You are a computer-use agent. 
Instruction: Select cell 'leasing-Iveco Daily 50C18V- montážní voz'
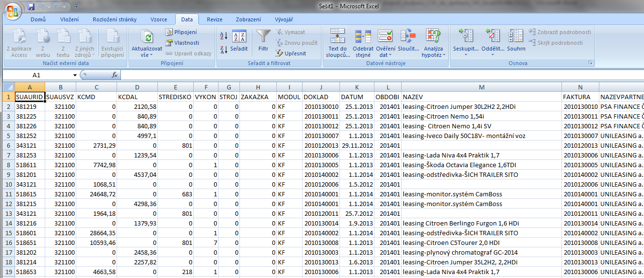pyautogui.click(x=481, y=136)
